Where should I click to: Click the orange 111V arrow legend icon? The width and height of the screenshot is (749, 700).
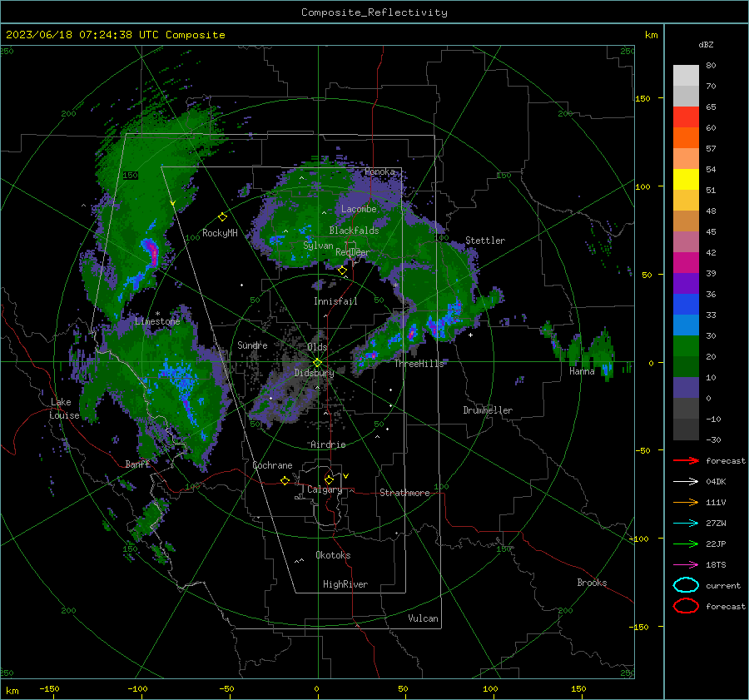tap(686, 503)
